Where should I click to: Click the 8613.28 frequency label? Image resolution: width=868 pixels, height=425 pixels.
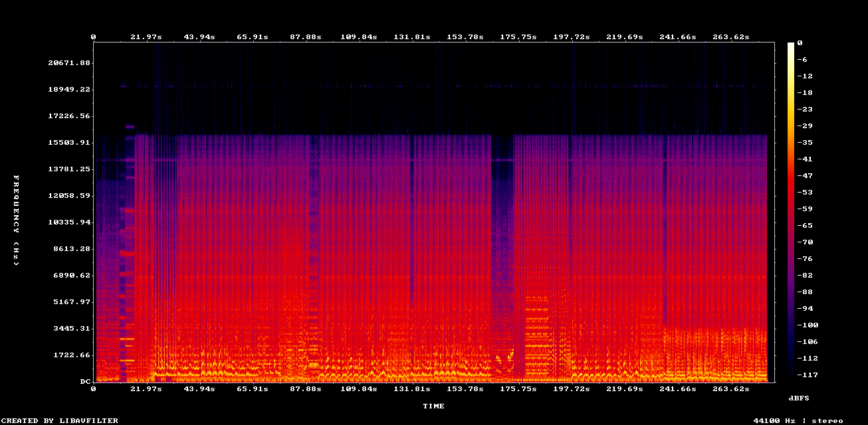click(x=71, y=248)
